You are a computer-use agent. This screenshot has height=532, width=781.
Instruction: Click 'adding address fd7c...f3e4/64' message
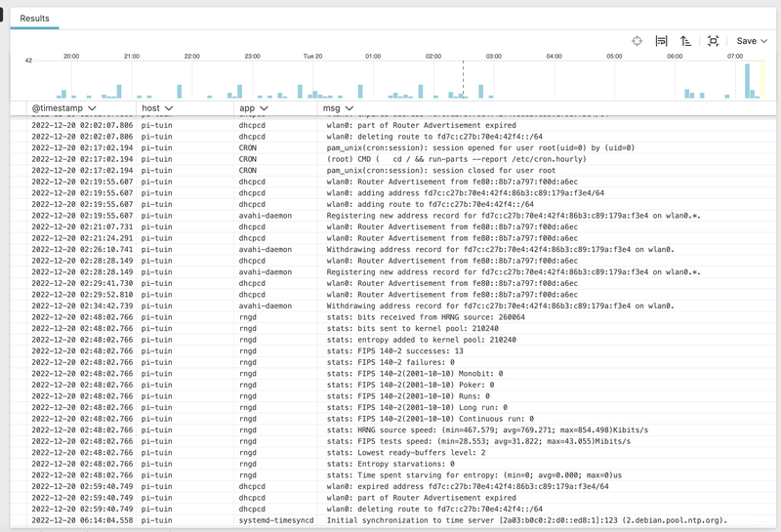(x=466, y=193)
